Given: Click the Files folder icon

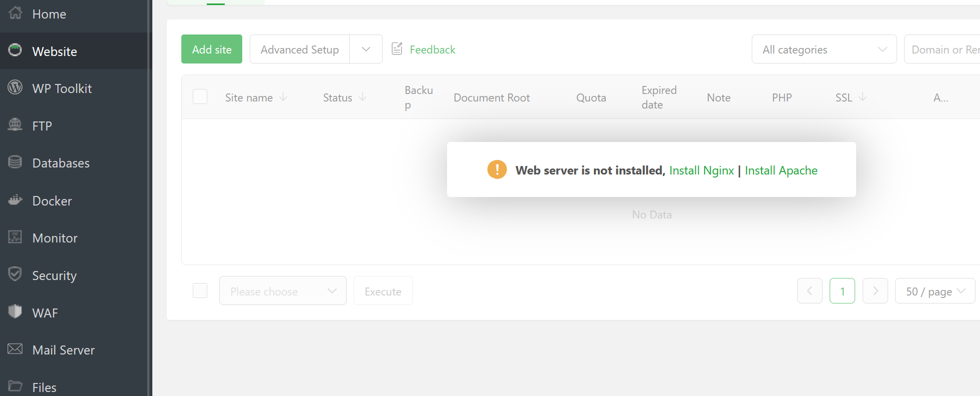Looking at the screenshot, I should point(15,386).
